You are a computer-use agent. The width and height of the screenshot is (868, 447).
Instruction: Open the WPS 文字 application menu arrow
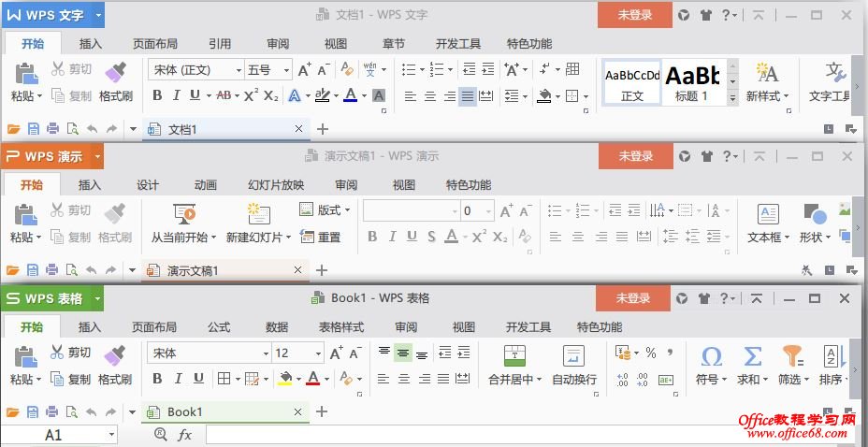click(98, 16)
